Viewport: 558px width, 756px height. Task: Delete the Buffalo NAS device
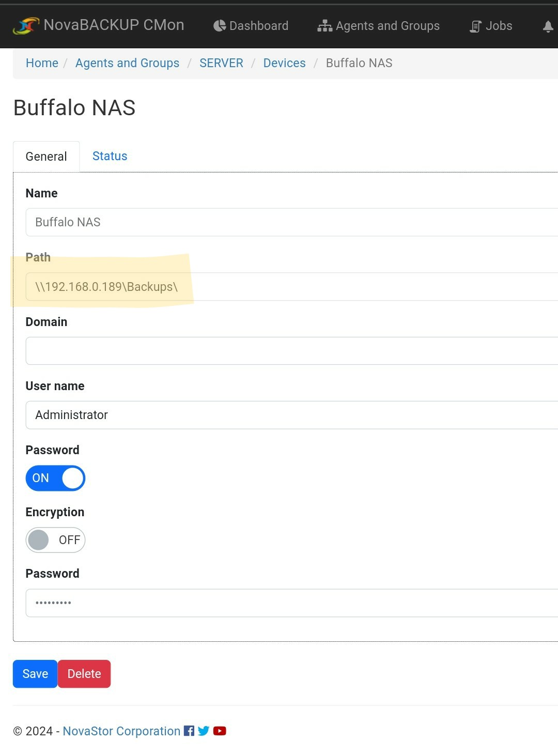(x=84, y=674)
